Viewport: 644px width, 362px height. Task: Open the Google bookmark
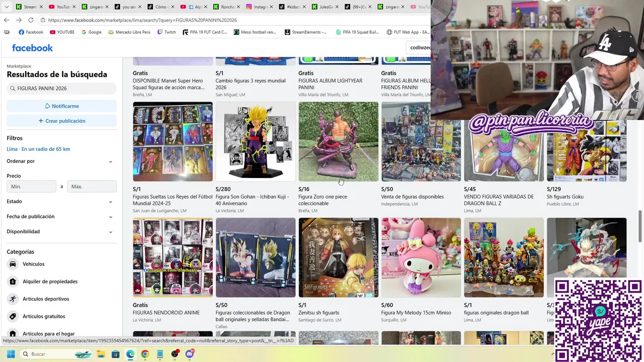pos(91,32)
